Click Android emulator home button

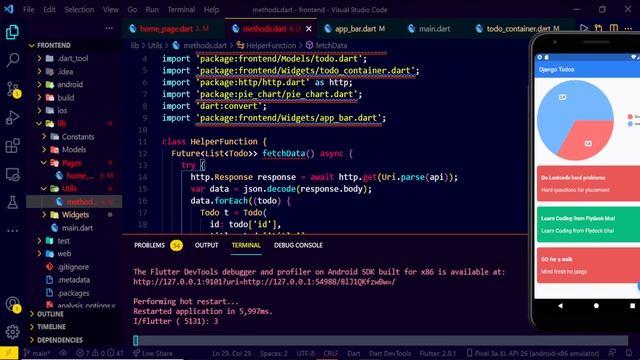click(596, 305)
